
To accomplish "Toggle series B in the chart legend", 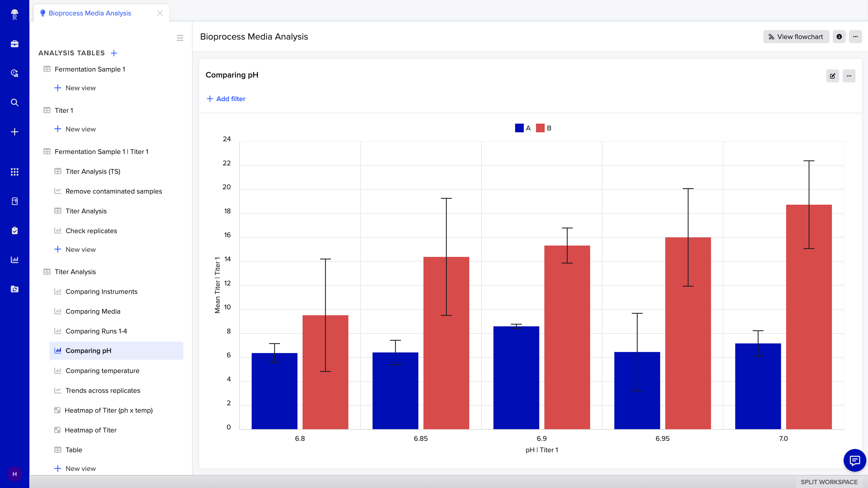I will [x=544, y=128].
